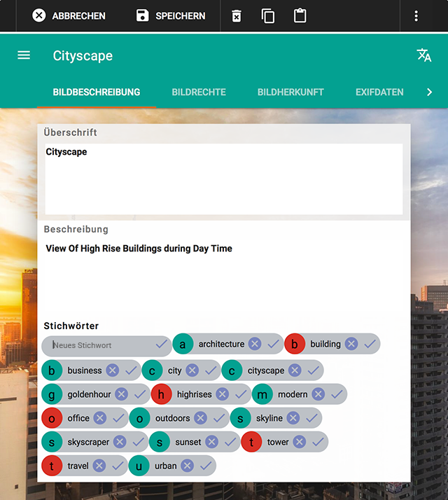448x500 pixels.
Task: Click the copy icon in the top toolbar
Action: 268,16
